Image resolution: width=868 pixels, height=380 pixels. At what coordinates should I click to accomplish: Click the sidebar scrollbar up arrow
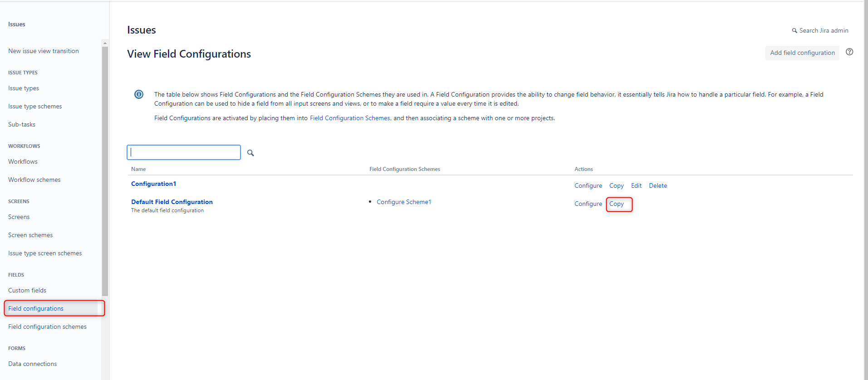click(105, 44)
